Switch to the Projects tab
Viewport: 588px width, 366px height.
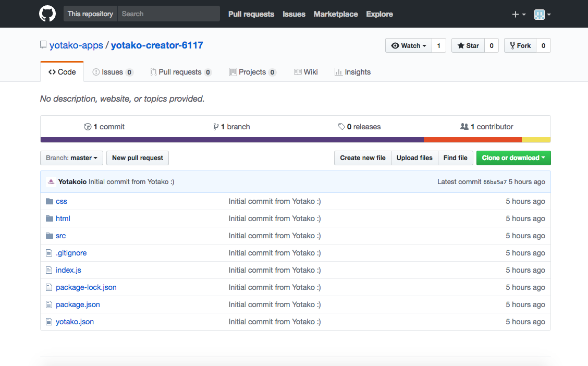point(252,72)
